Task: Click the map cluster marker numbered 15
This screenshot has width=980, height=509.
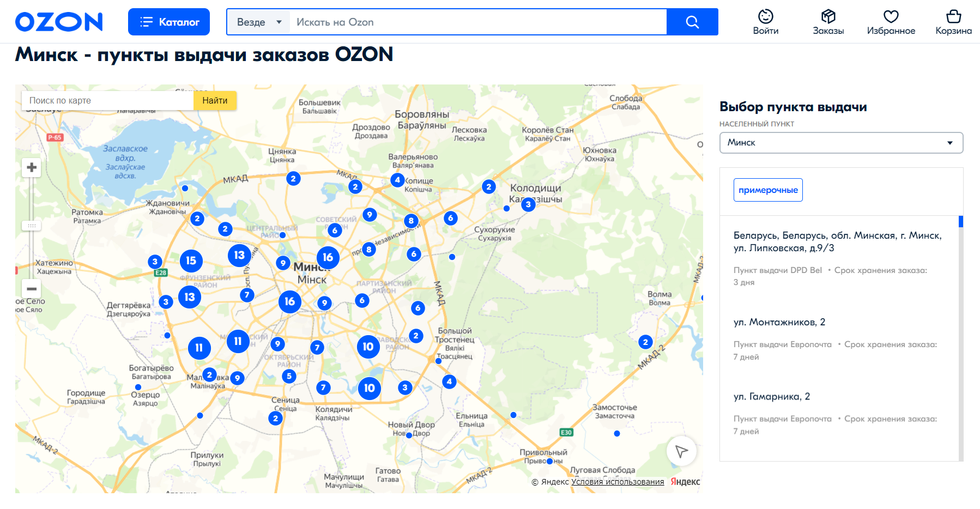Action: tap(191, 260)
